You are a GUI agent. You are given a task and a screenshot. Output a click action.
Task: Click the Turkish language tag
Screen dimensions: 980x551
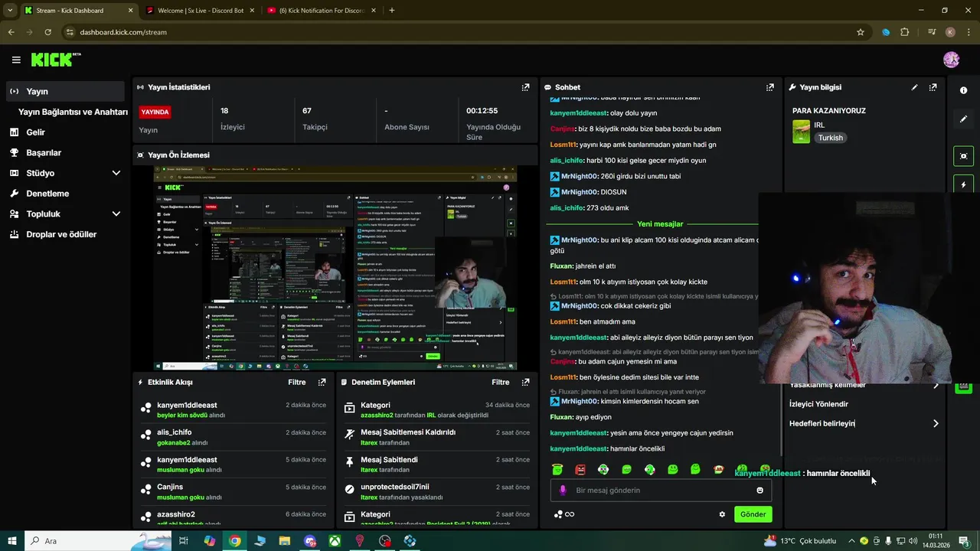[830, 138]
